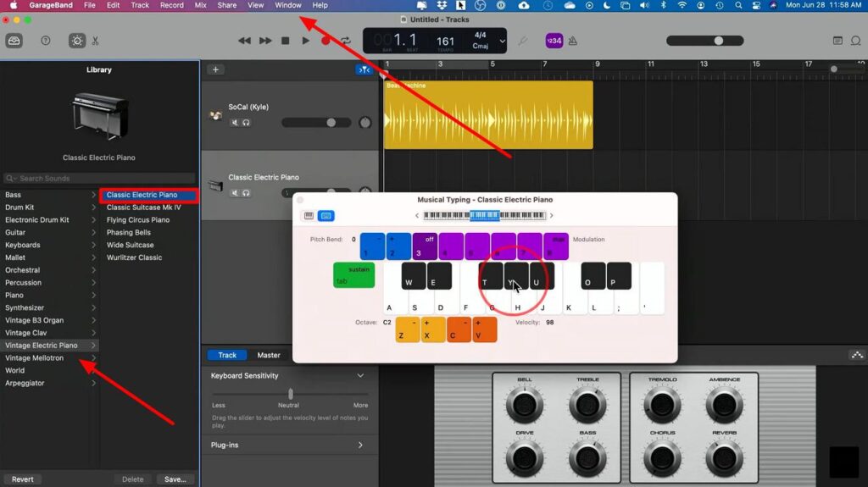868x487 pixels.
Task: Open the Library panel button
Action: pyautogui.click(x=14, y=41)
